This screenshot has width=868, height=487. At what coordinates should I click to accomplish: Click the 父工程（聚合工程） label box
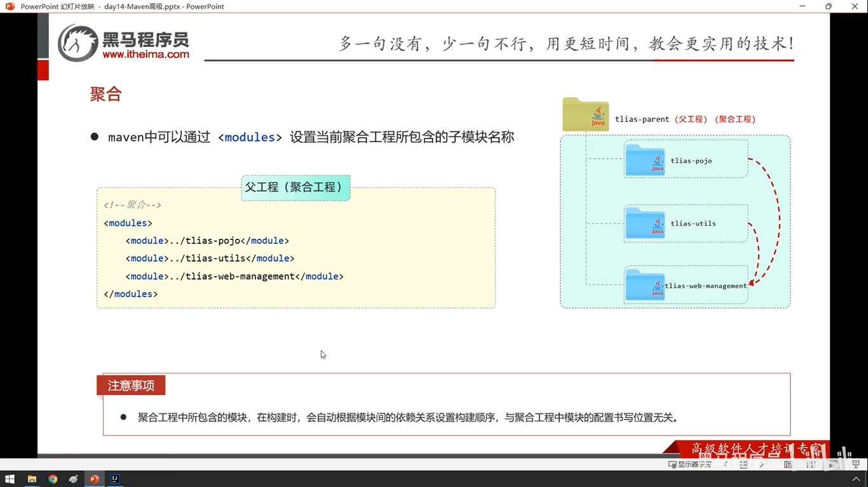[x=295, y=188]
